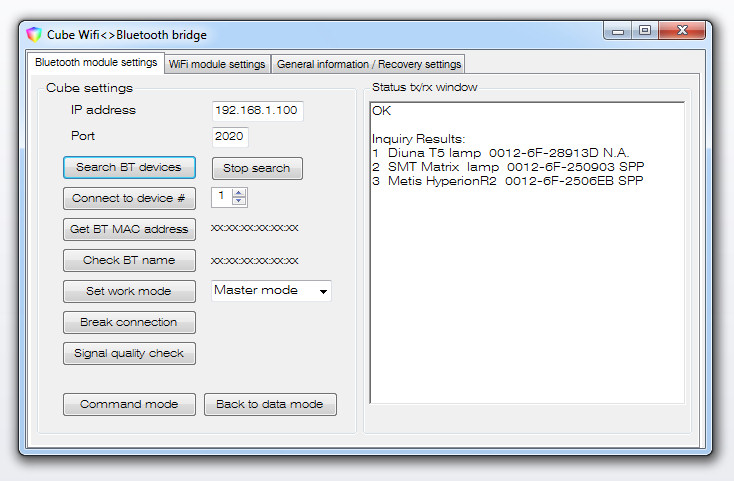This screenshot has height=481, width=734.
Task: Click the Stop search button
Action: click(257, 168)
